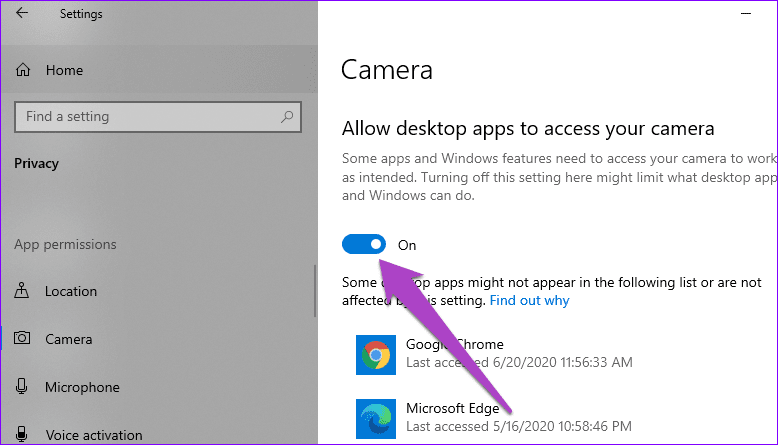778x445 pixels.
Task: Click the 'Privacy' heading text
Action: tap(36, 163)
